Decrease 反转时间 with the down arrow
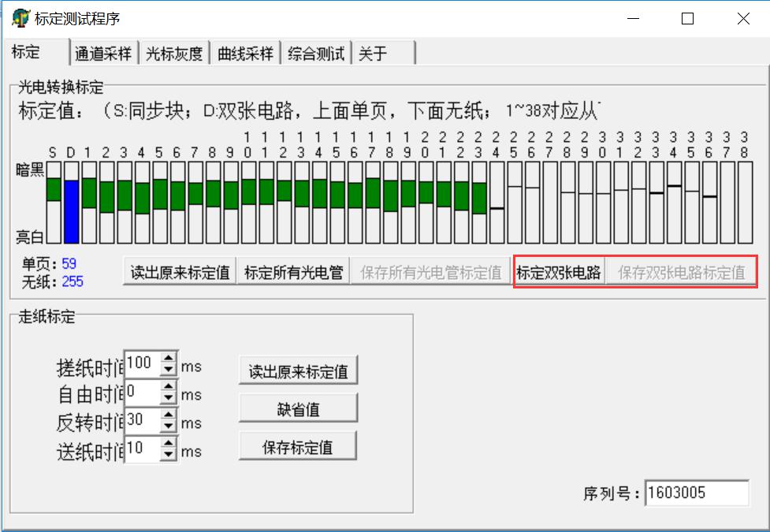The image size is (770, 532). tap(169, 426)
